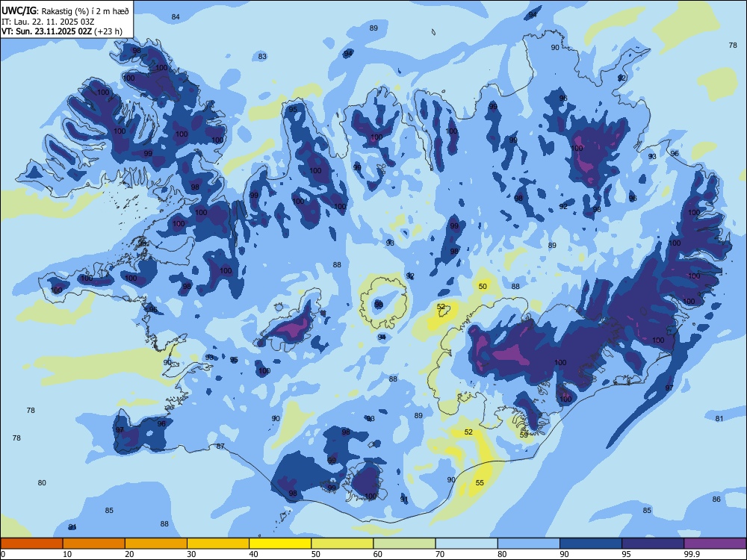747x560 pixels.
Task: Click the 0–10 dark orange legend swatch
Action: pos(31,544)
